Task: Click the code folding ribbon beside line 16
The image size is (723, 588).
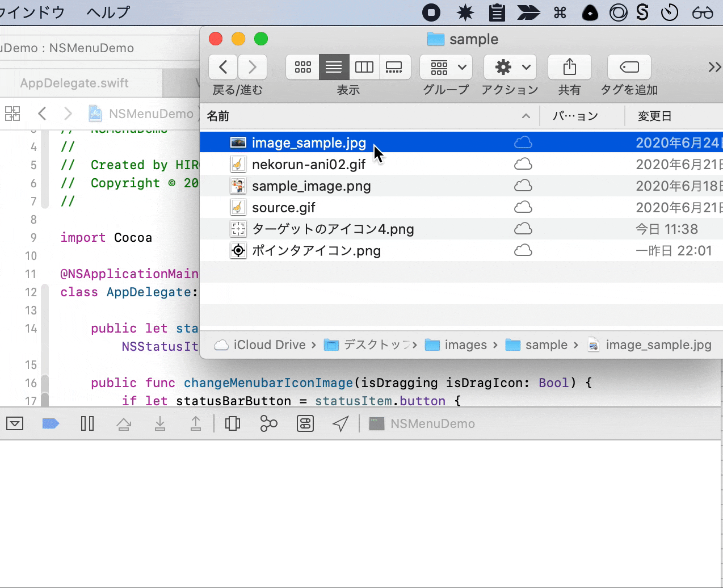Action: coord(45,383)
